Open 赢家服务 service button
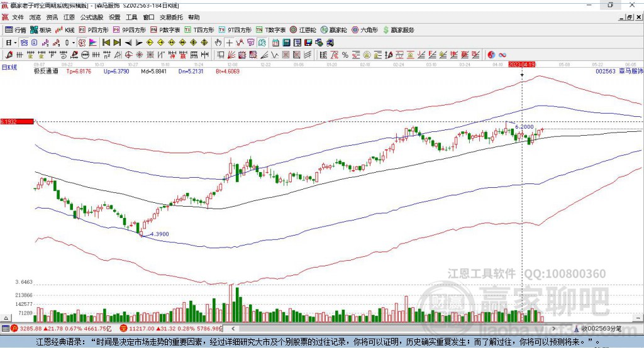This screenshot has width=644, height=348. 399,30
